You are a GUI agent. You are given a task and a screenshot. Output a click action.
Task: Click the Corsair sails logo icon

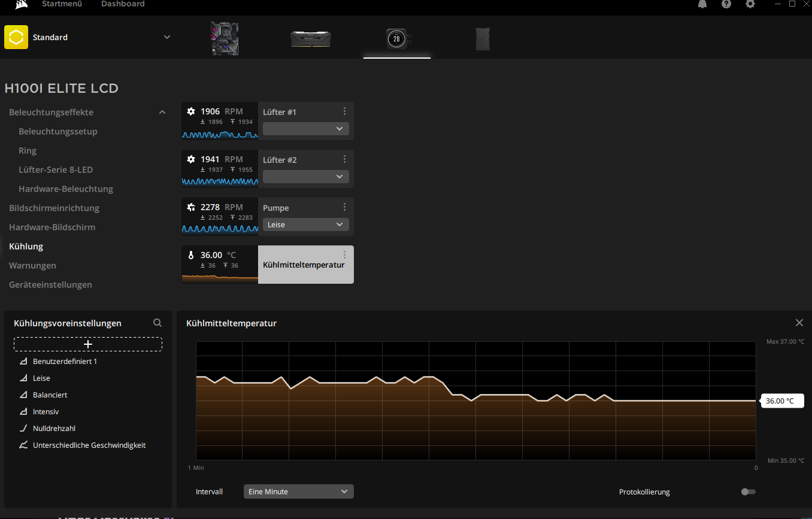22,4
